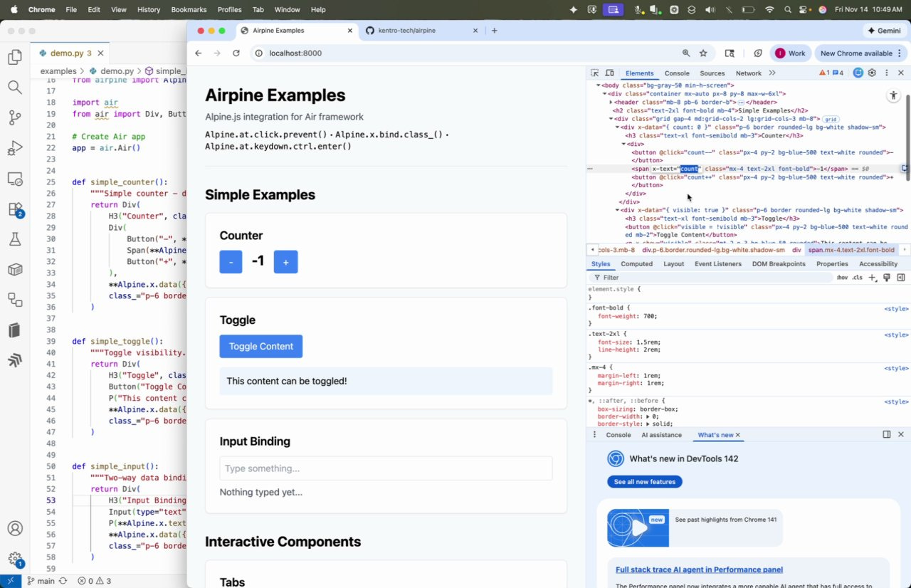The width and height of the screenshot is (911, 588).
Task: Click the messages issue counter showing 4
Action: tap(838, 73)
